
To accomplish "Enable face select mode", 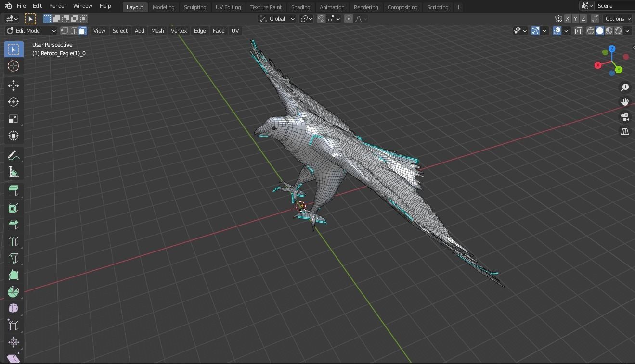I will point(83,31).
